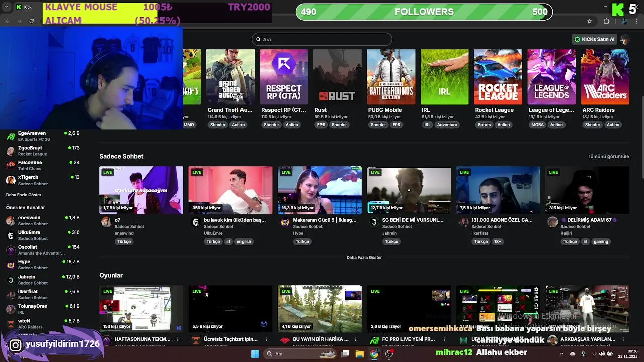The image size is (644, 362).
Task: Expand Daha Fazla Göster under Sadece Sohbet
Action: point(364,257)
